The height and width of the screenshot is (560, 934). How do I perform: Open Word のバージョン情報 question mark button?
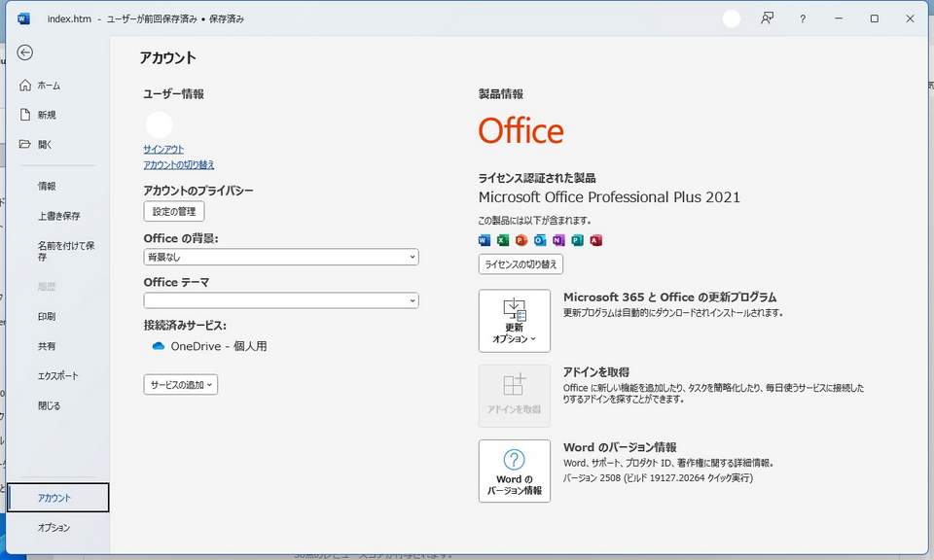(x=514, y=471)
